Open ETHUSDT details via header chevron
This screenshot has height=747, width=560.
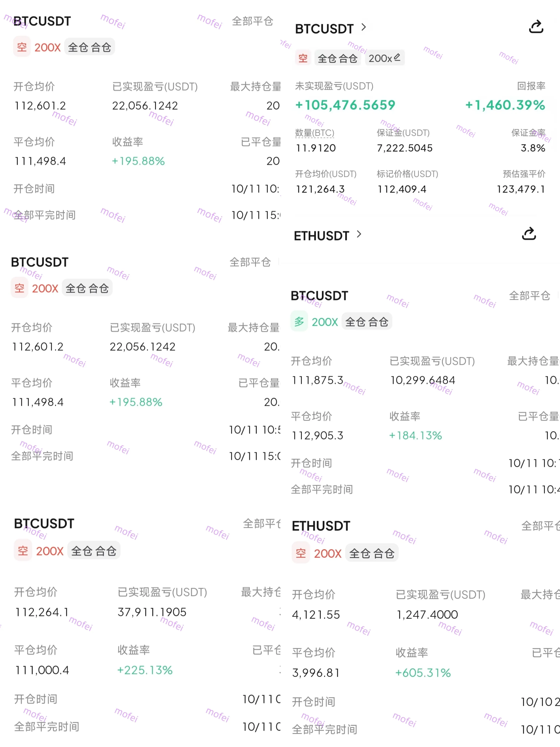pyautogui.click(x=359, y=234)
